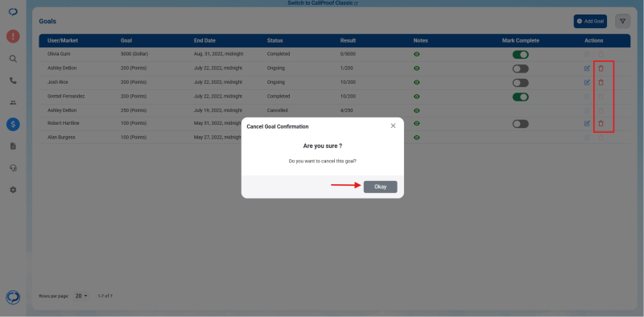Sort by the End Date column header
This screenshot has width=644, height=317.
[x=204, y=41]
